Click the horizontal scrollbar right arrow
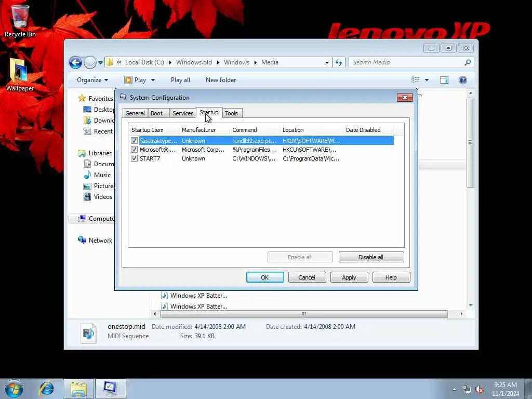Viewport: 532px width, 399px height. (x=461, y=314)
